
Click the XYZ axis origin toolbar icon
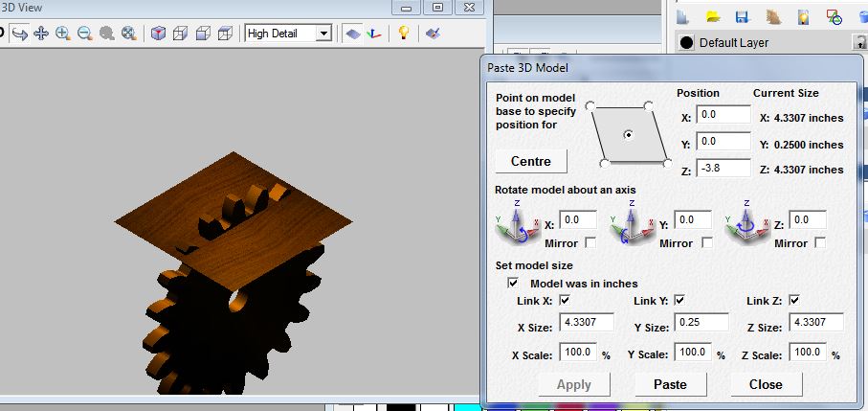[x=374, y=34]
